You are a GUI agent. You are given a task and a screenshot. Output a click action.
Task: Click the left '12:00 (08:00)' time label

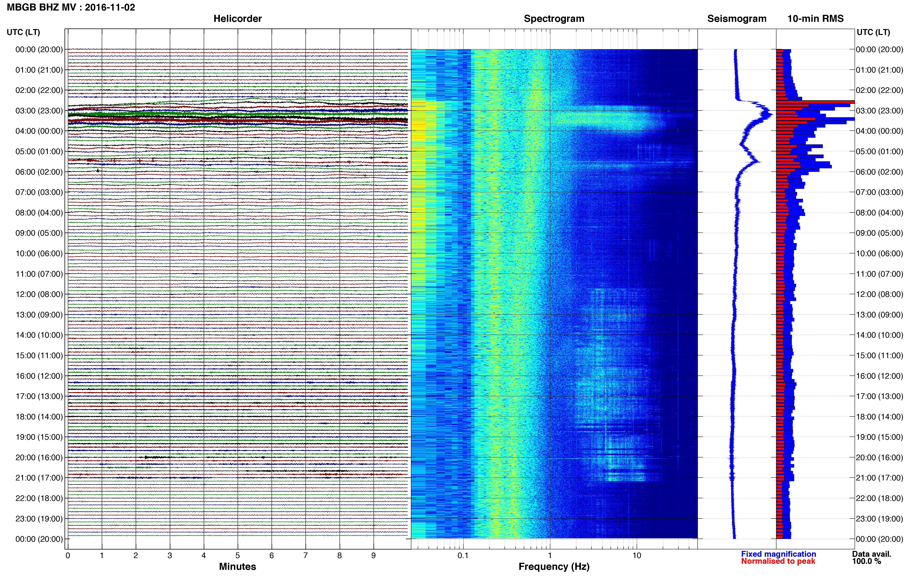pos(39,294)
